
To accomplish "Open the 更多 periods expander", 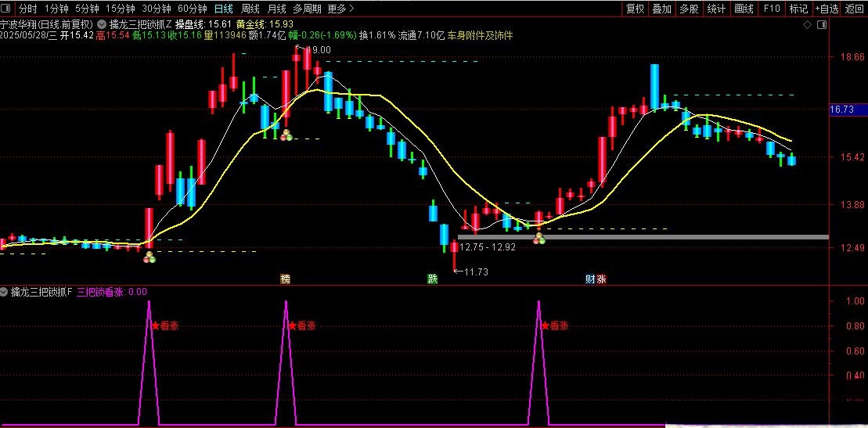I will 340,9.
